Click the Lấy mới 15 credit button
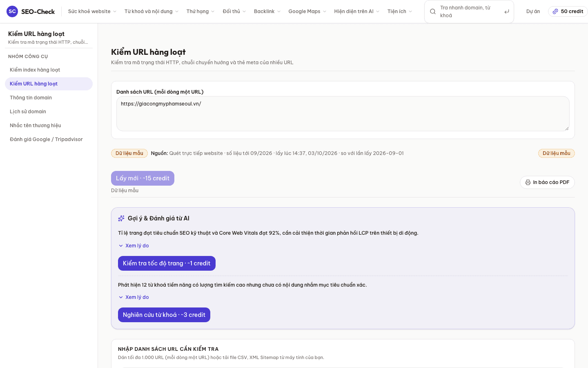 pyautogui.click(x=143, y=178)
